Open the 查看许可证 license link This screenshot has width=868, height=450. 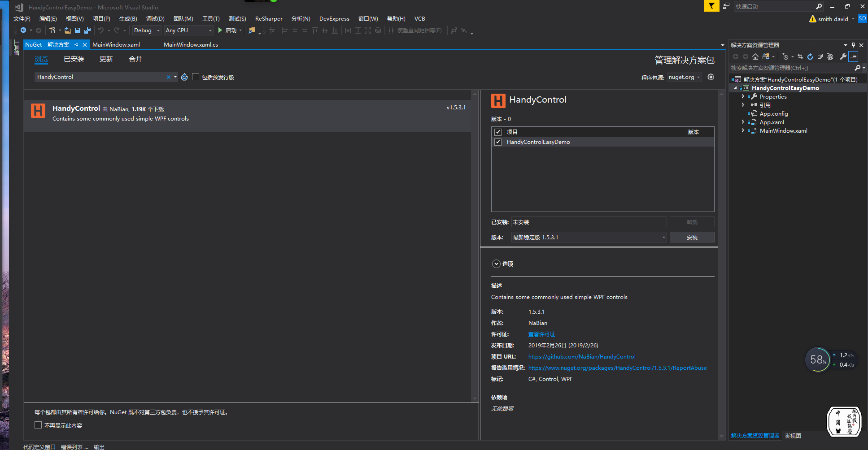[x=541, y=334]
